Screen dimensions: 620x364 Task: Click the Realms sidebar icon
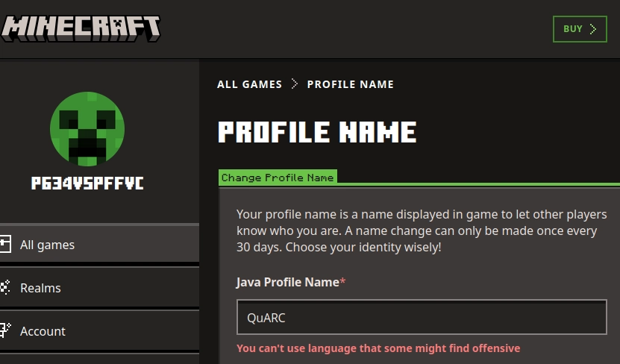point(4,287)
